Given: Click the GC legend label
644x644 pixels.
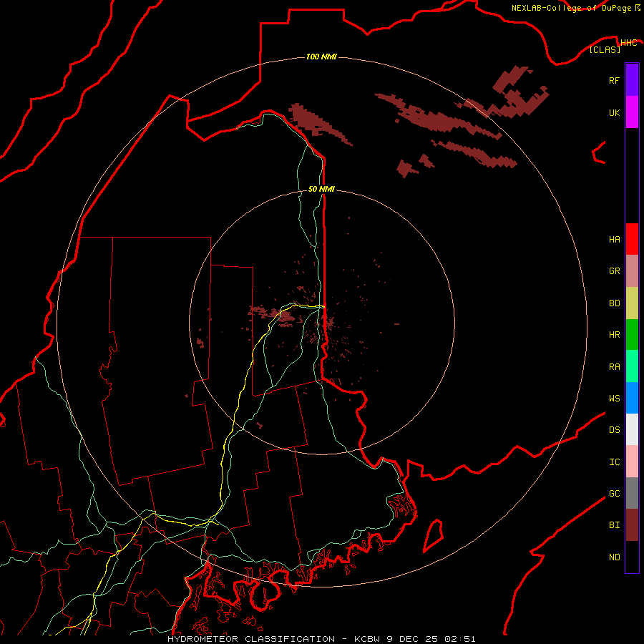Looking at the screenshot, I should pyautogui.click(x=614, y=493).
